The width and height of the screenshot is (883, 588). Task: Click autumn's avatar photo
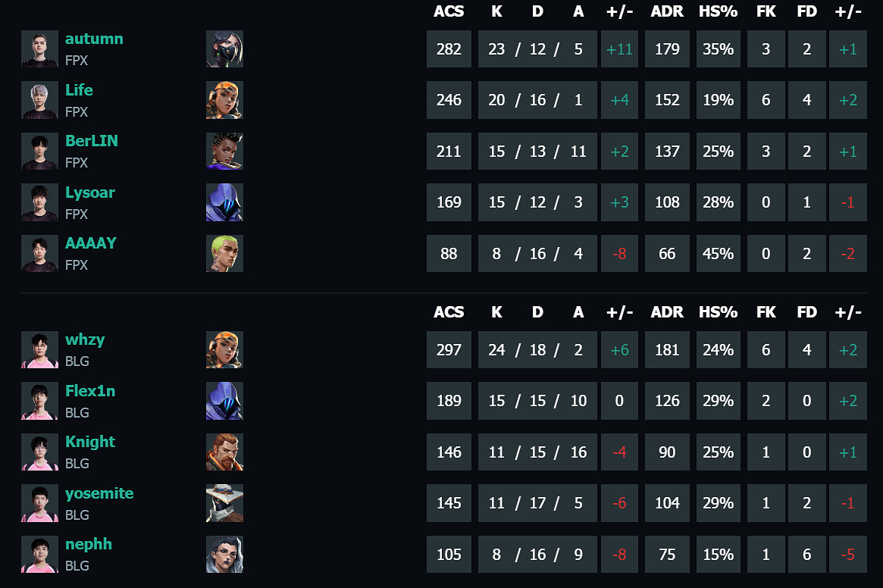tap(39, 48)
